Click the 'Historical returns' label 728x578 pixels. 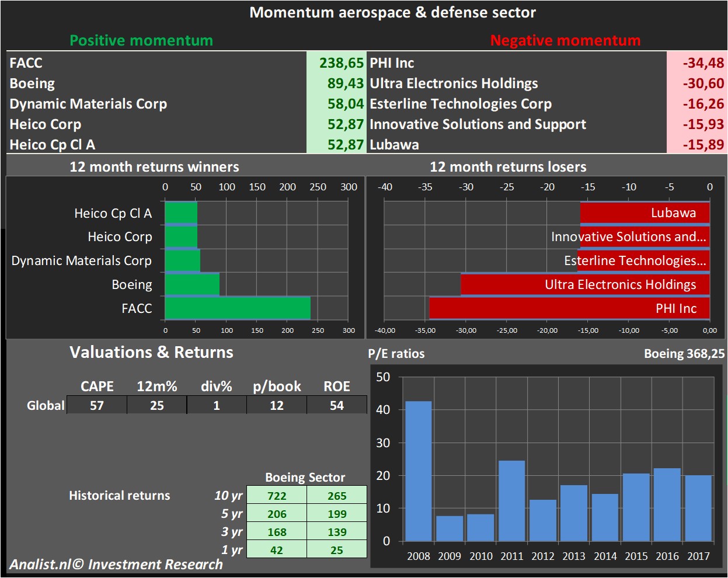coord(120,496)
